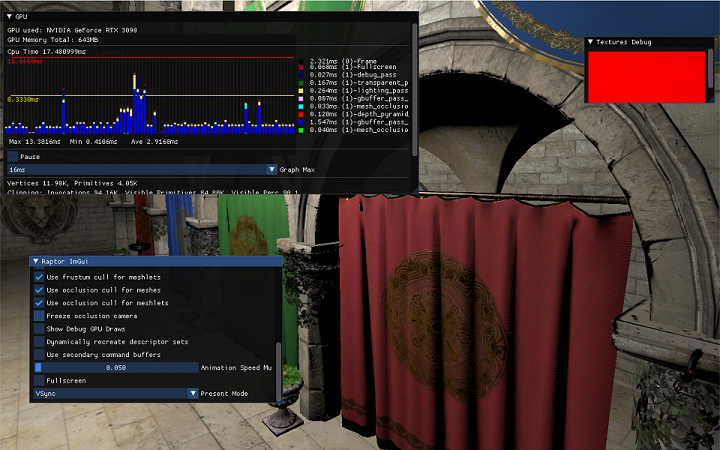Click the 'Animation Speed Mu' label
This screenshot has width=720, height=450.
click(236, 368)
